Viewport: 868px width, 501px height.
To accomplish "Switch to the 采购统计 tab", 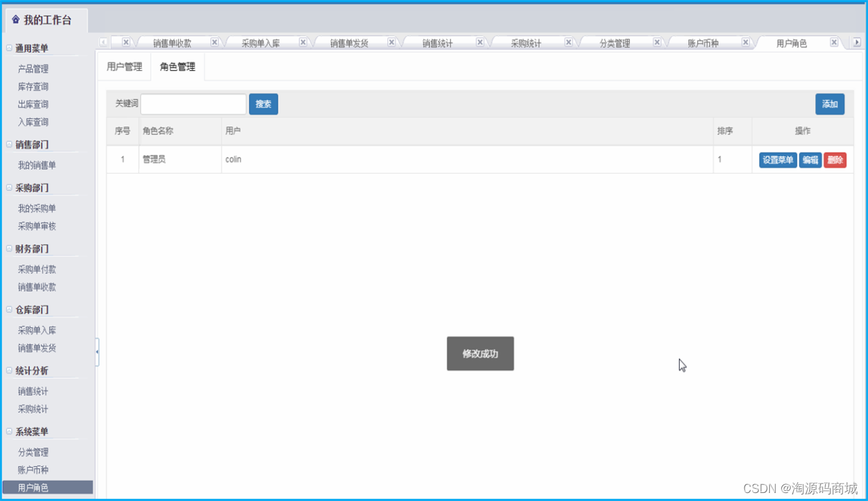I will click(x=526, y=43).
